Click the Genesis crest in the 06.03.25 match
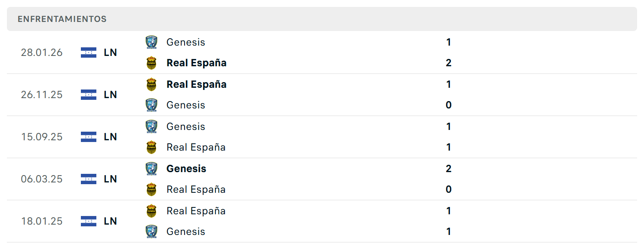Viewport: 644px width, 250px height. pos(151,169)
